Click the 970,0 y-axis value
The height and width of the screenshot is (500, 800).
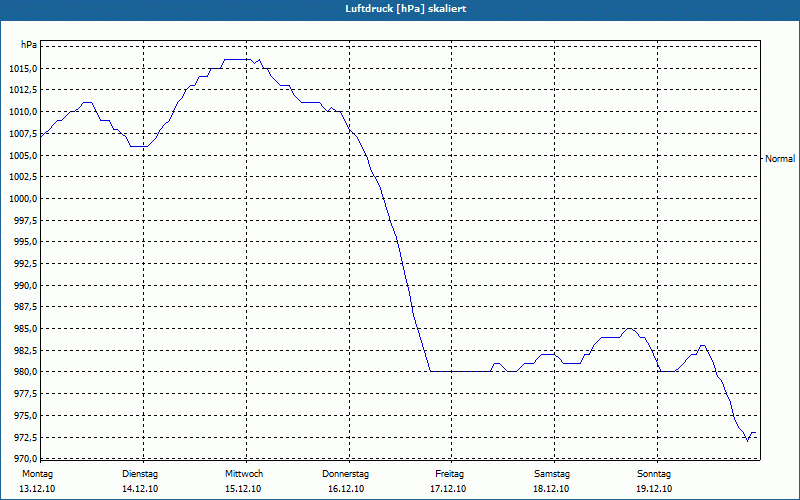(26, 458)
